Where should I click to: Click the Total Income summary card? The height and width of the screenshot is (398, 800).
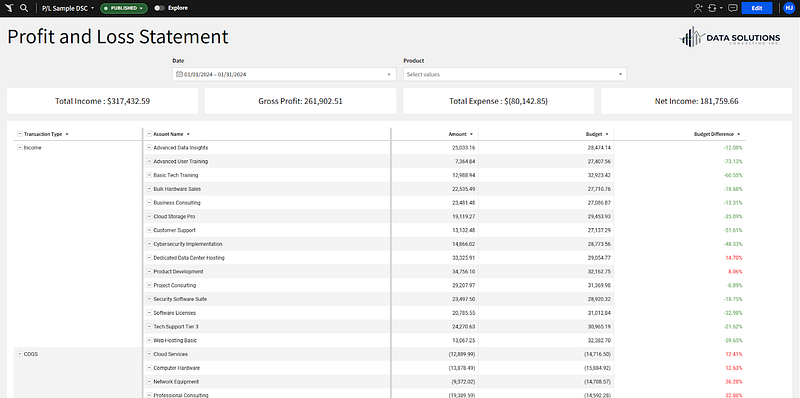point(102,101)
